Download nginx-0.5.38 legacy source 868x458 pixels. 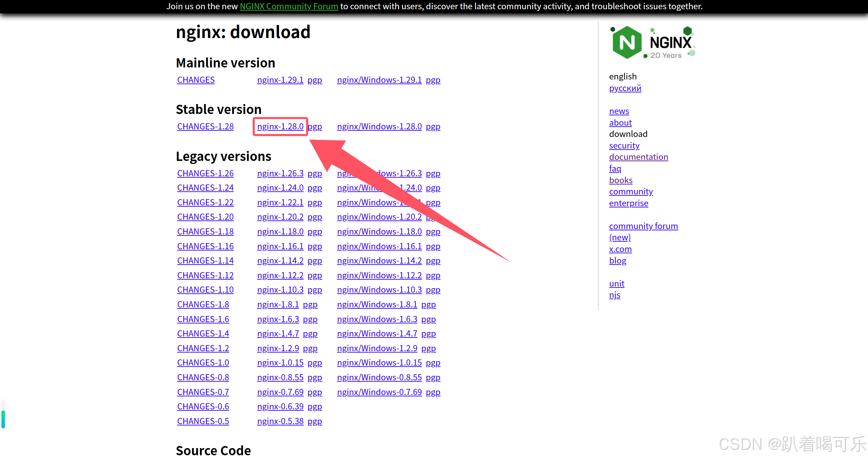point(280,421)
